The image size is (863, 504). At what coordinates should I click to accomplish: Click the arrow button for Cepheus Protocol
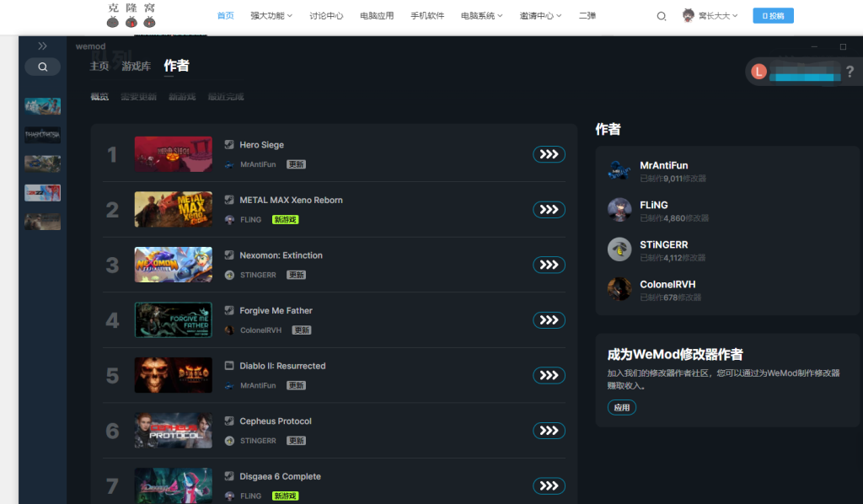[549, 431]
